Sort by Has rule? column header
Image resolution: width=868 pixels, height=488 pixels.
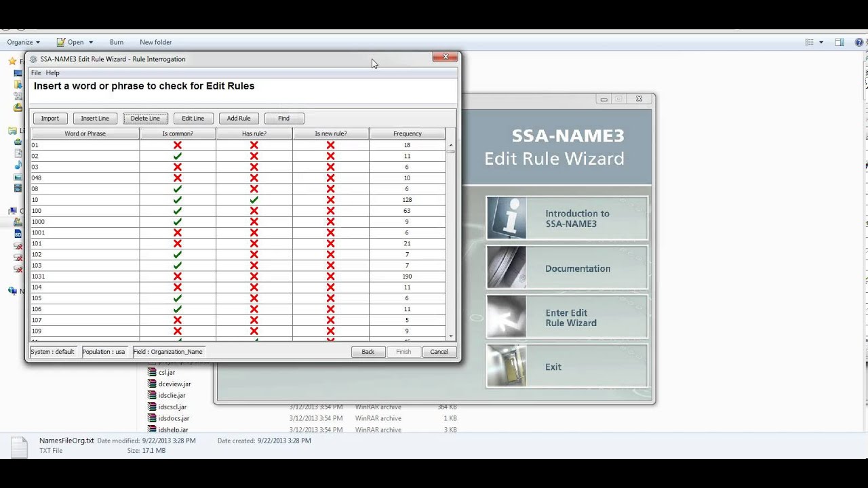click(x=254, y=134)
